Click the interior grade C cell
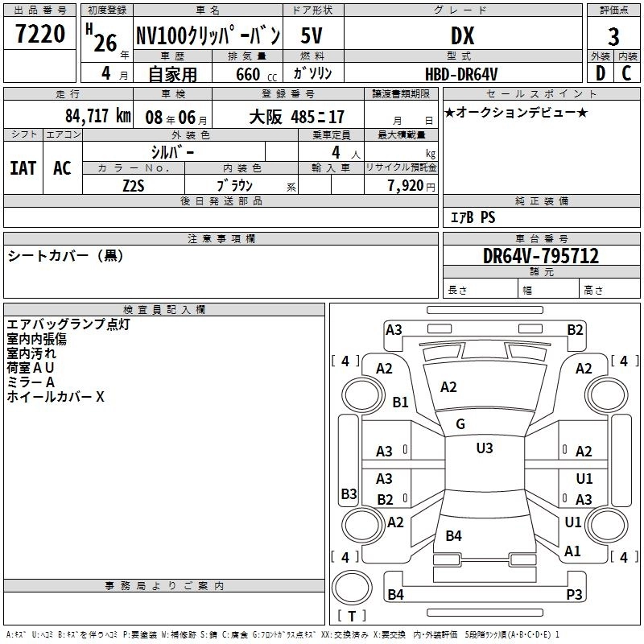The width and height of the screenshot is (644, 644). (x=627, y=72)
